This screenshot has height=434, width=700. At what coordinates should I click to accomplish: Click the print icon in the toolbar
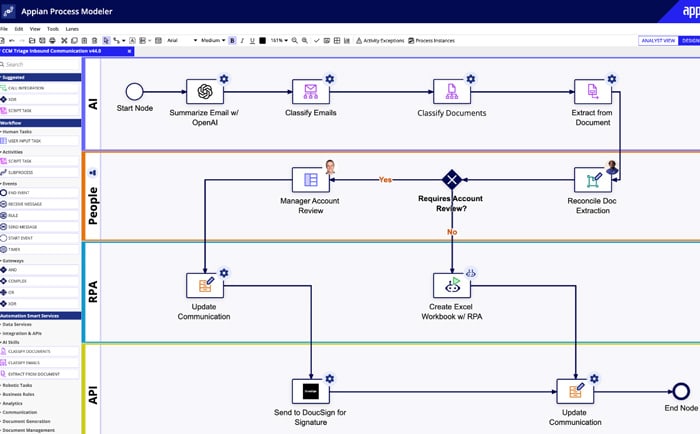pos(52,41)
